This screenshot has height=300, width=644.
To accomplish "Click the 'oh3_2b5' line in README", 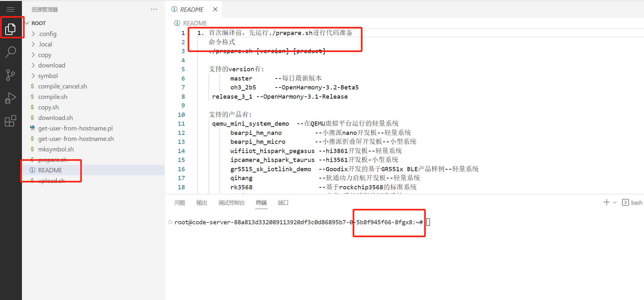I will pyautogui.click(x=294, y=87).
